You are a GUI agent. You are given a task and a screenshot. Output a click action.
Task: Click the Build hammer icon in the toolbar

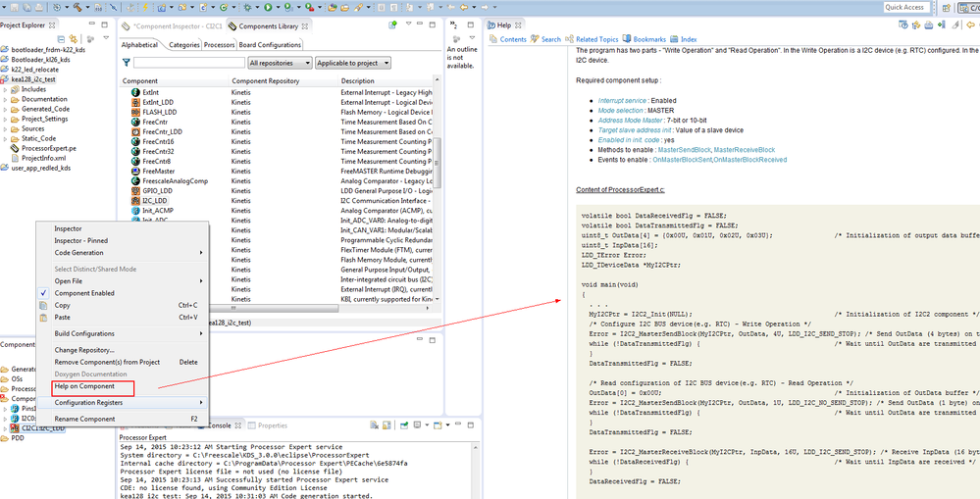click(77, 7)
